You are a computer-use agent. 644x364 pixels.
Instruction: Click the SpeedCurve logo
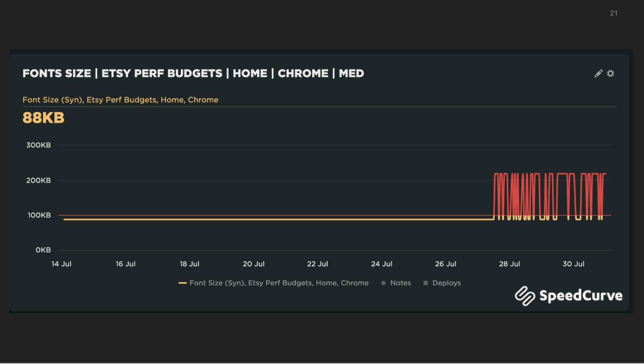568,295
